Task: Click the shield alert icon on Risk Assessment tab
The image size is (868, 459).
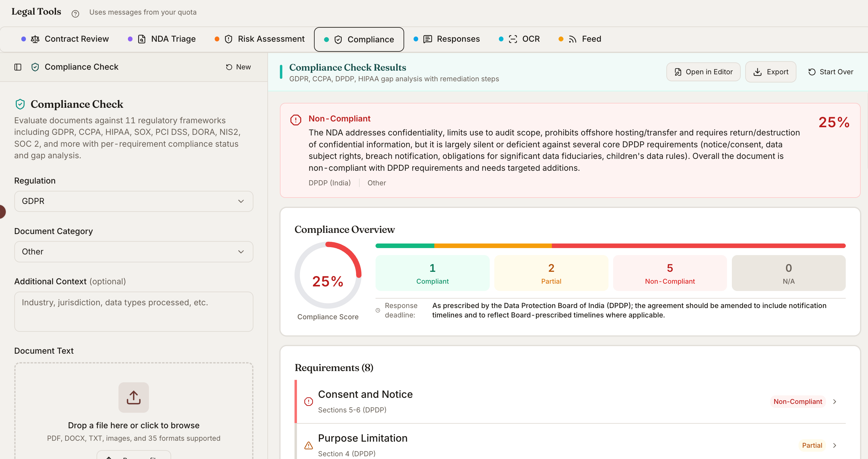Action: click(228, 39)
